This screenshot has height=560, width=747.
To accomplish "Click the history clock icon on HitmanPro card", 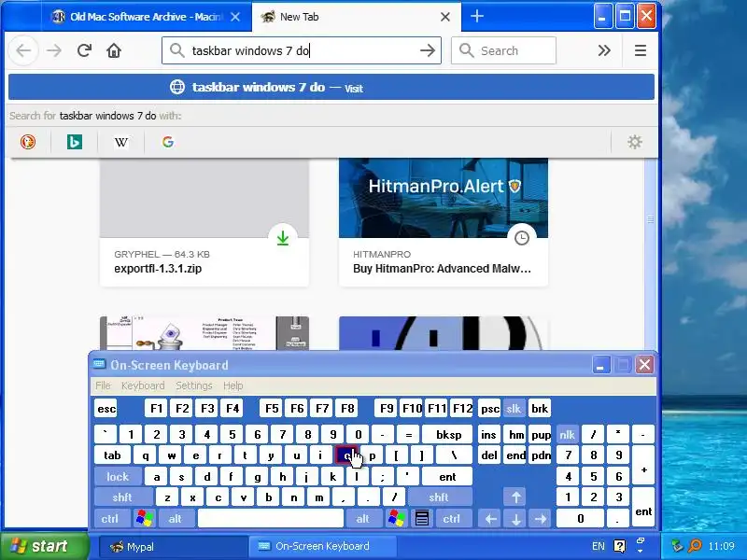I will (x=522, y=238).
